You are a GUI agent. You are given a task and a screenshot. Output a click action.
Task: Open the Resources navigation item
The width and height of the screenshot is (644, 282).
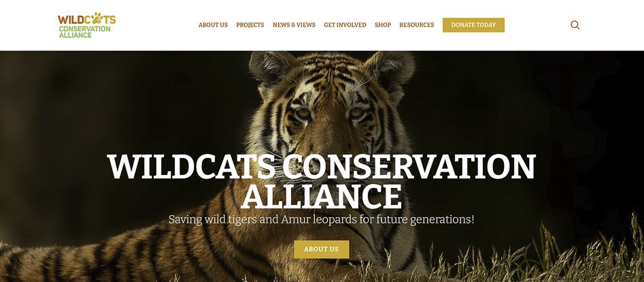416,25
